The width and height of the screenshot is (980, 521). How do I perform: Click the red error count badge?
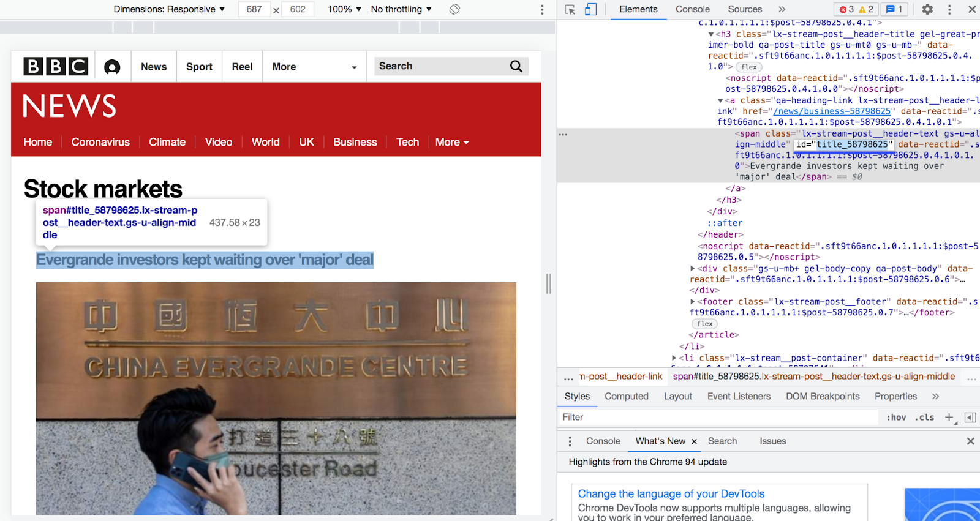click(846, 9)
